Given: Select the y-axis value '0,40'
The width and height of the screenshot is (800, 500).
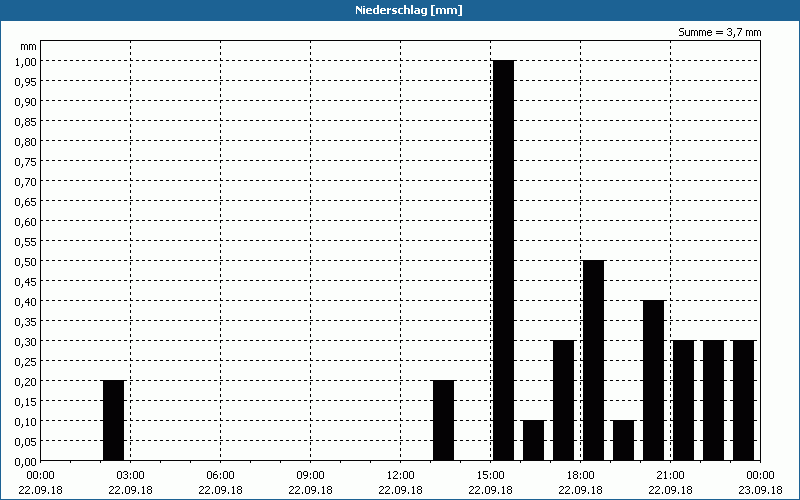Looking at the screenshot, I should 26,302.
